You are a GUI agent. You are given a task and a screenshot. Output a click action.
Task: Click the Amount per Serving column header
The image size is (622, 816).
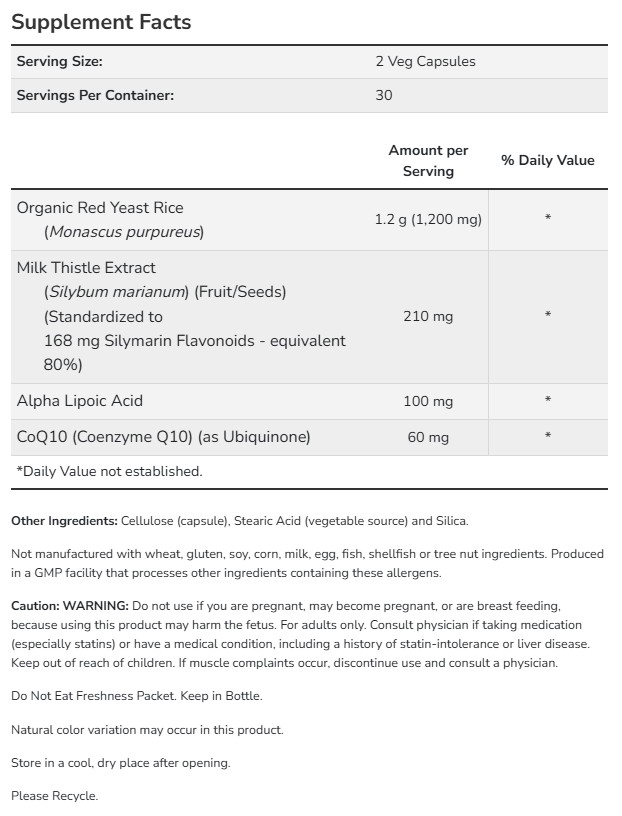point(428,161)
